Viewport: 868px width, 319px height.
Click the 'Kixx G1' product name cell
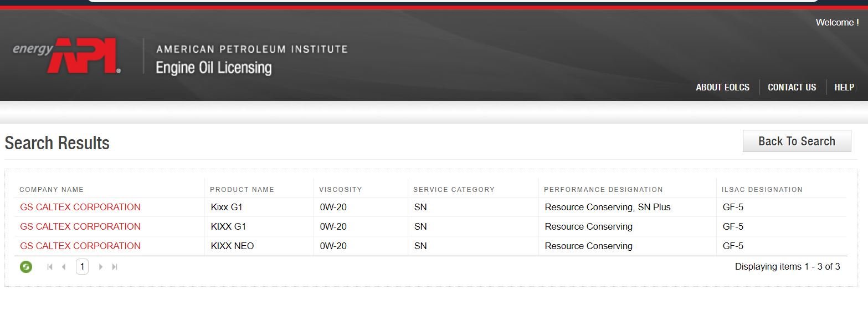click(x=227, y=207)
